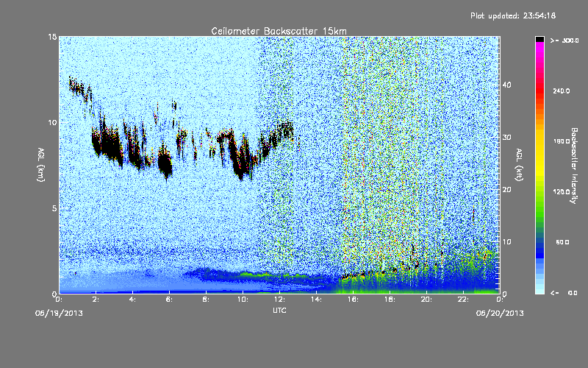Click the end date "06/20/2013"
The width and height of the screenshot is (588, 368).
(x=500, y=314)
